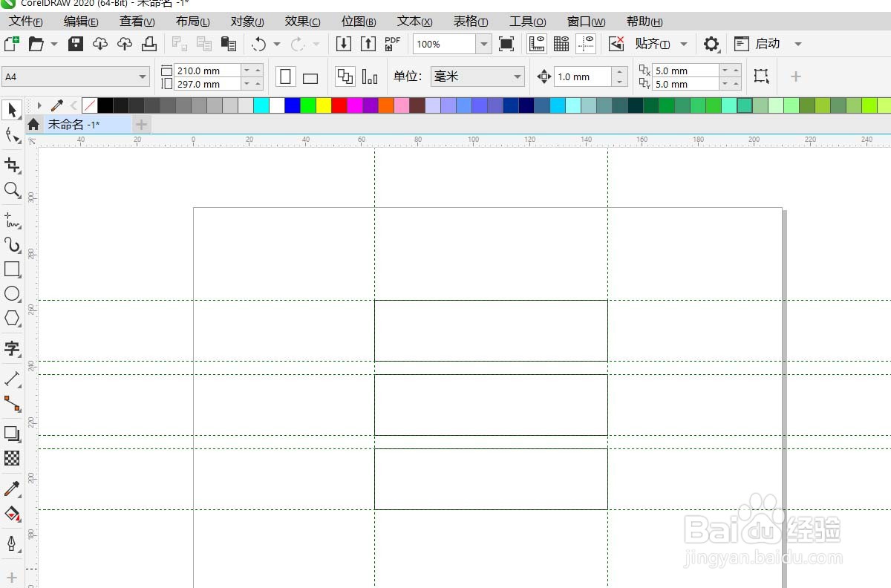Toggle guidelines display
This screenshot has height=588, width=891.
coord(586,44)
